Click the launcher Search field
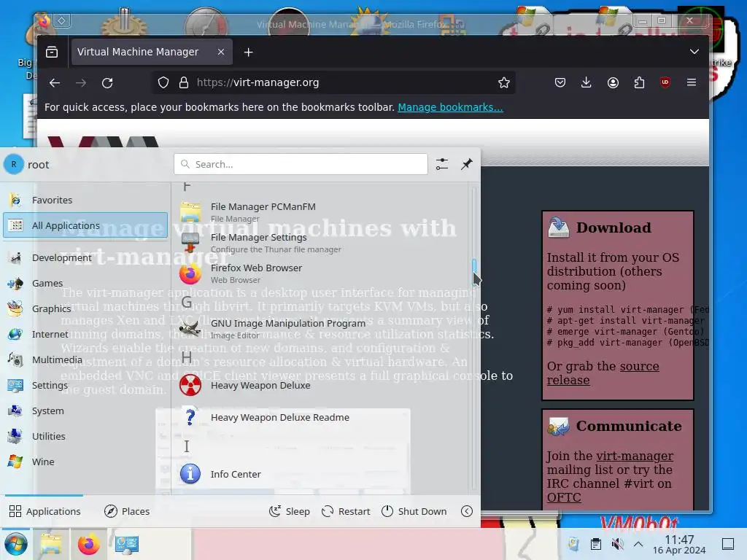 point(301,164)
